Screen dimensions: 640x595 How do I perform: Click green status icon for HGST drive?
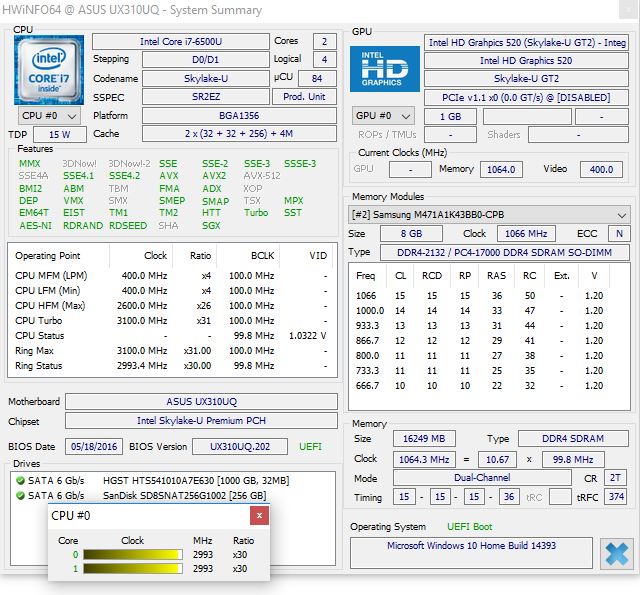coord(20,480)
